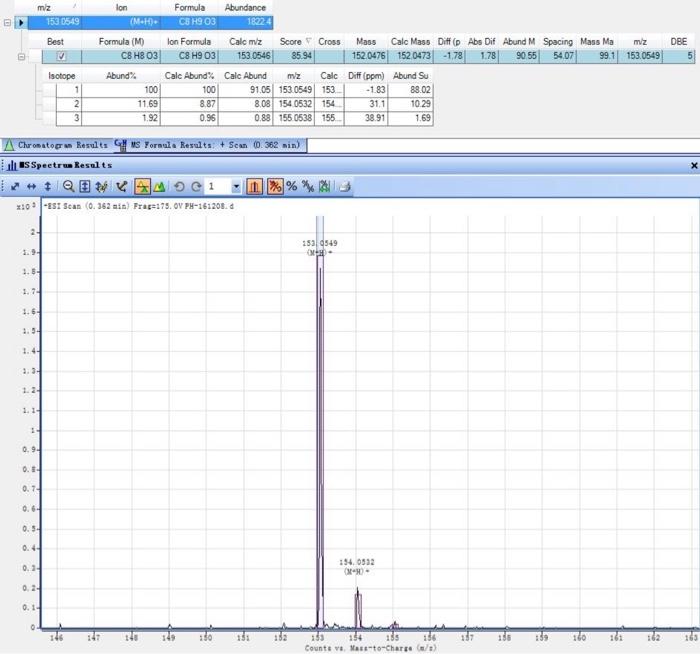Select the range select tool icon
The height and width of the screenshot is (654, 700).
pyautogui.click(x=121, y=187)
